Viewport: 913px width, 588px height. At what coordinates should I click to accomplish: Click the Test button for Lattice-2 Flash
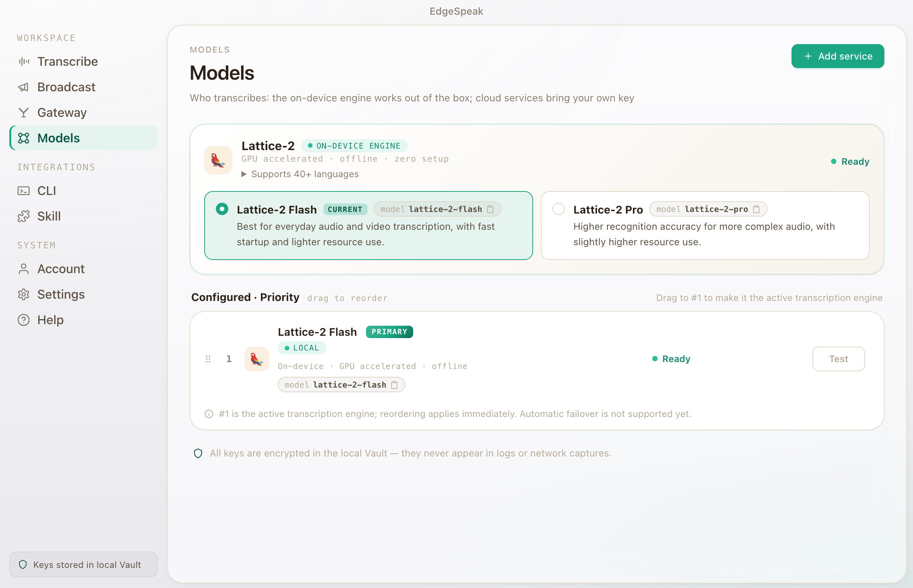838,359
